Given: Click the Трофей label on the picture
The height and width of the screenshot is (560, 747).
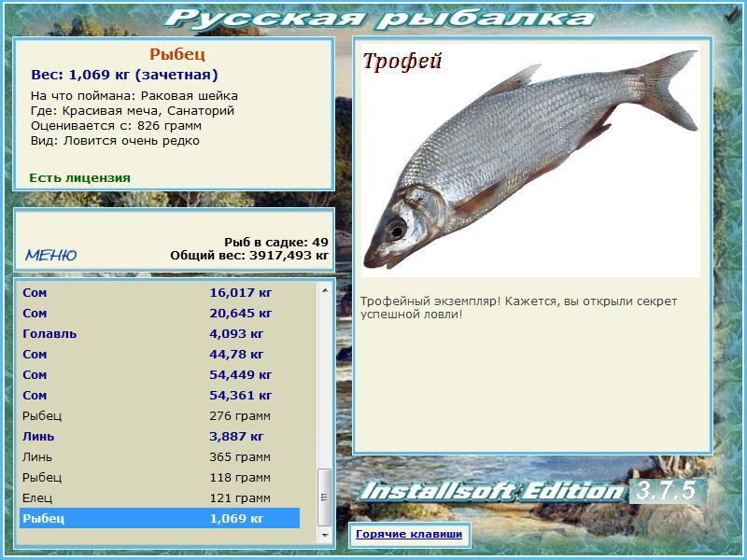Looking at the screenshot, I should point(402,62).
